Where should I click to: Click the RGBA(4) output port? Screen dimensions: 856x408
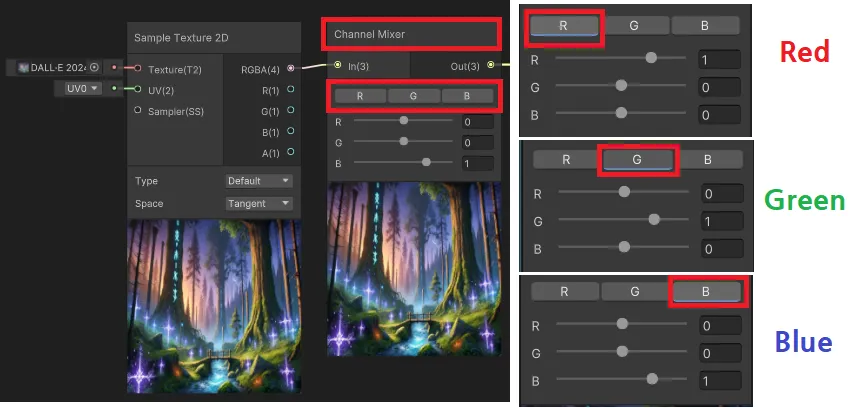(290, 69)
